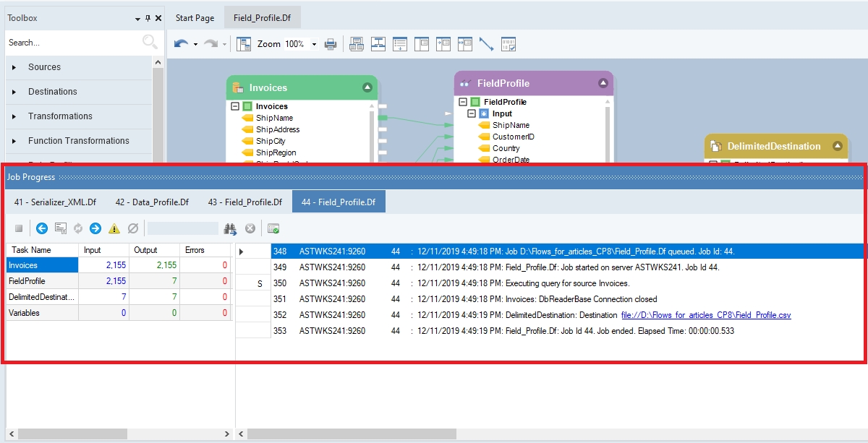The width and height of the screenshot is (868, 443).
Task: Click the Toolbox search field
Action: 72,43
